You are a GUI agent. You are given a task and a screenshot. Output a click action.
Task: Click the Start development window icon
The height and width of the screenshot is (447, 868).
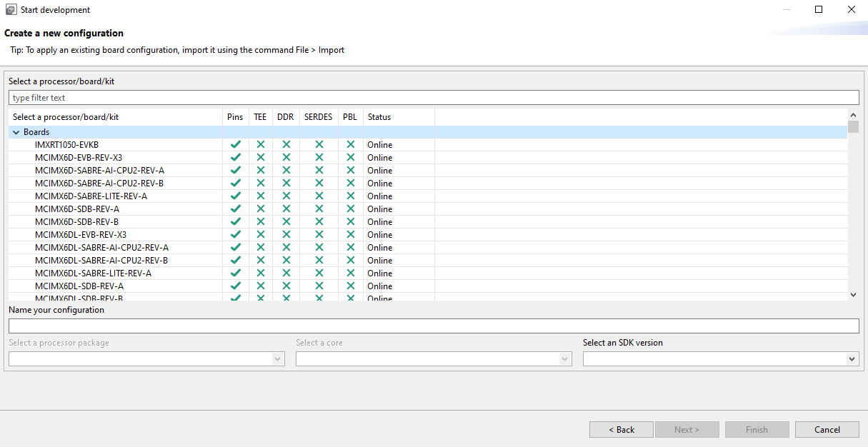point(11,10)
